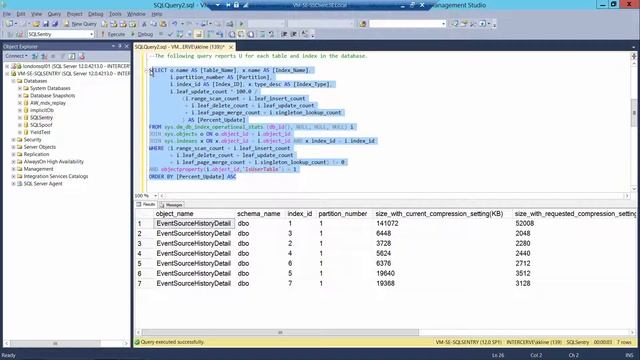This screenshot has height=360, width=640.
Task: Open the Tools menu
Action: click(115, 14)
